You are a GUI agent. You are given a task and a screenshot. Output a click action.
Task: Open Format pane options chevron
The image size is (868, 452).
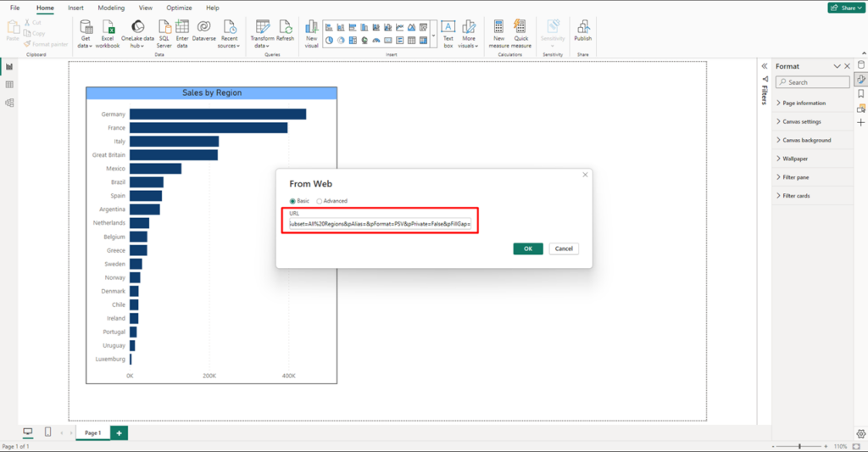click(837, 66)
